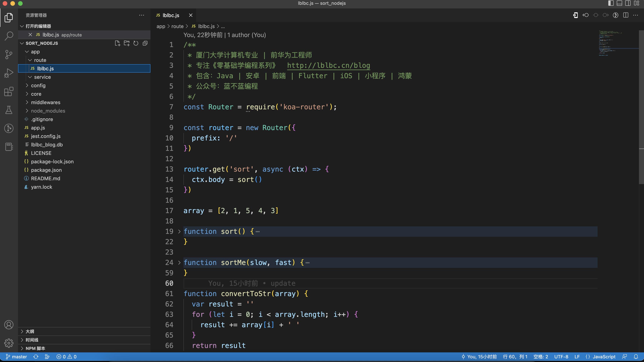The image size is (644, 362).
Task: Toggle the secondary sidebar layout button
Action: coord(628,3)
